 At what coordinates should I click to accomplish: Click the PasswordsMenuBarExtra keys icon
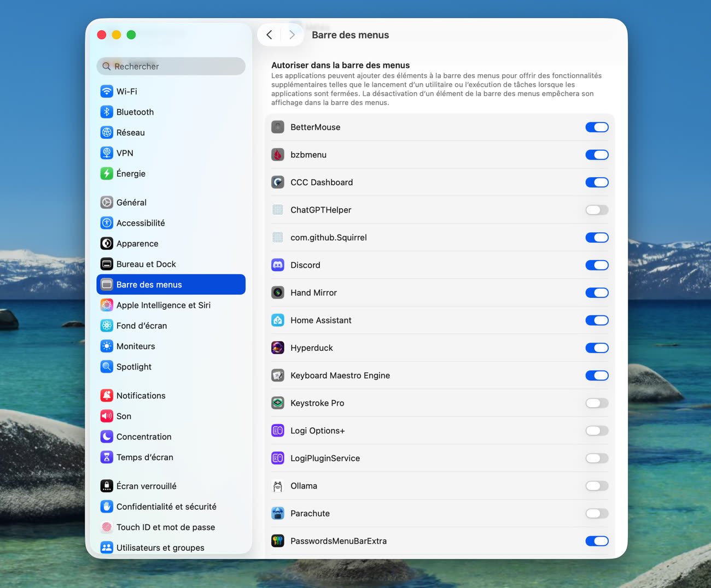tap(278, 541)
